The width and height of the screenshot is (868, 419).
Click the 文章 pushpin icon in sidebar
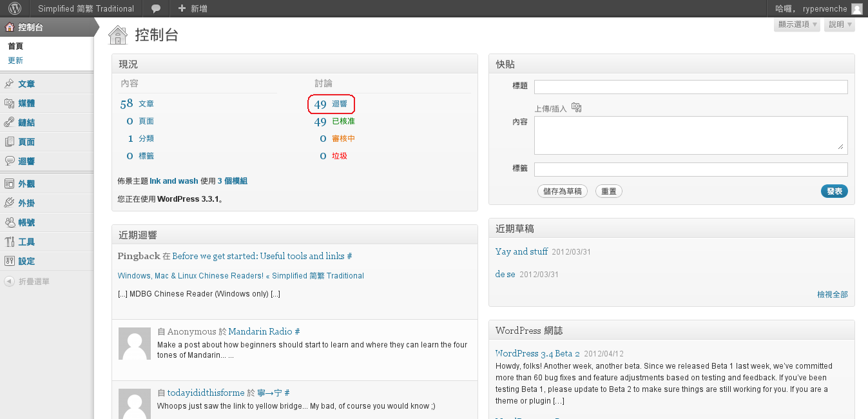point(10,84)
